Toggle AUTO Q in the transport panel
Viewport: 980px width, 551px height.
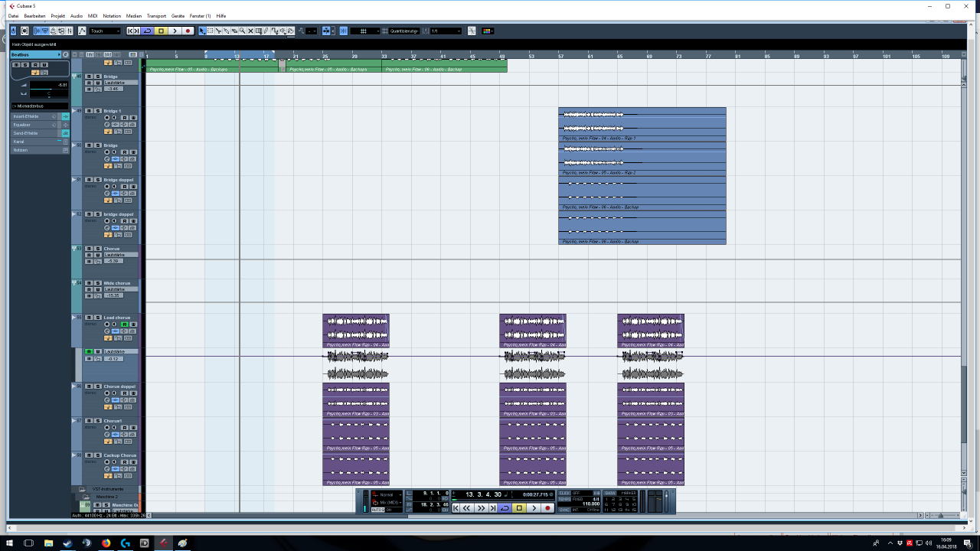pos(377,510)
